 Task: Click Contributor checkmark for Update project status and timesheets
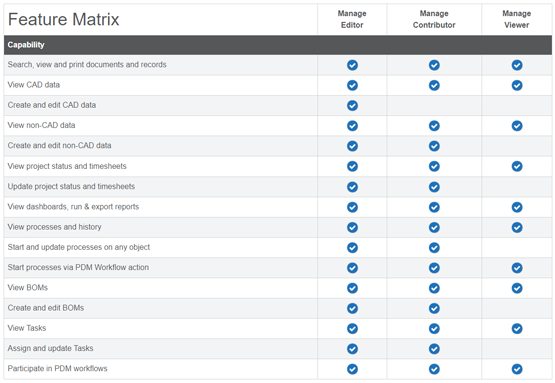coord(434,187)
